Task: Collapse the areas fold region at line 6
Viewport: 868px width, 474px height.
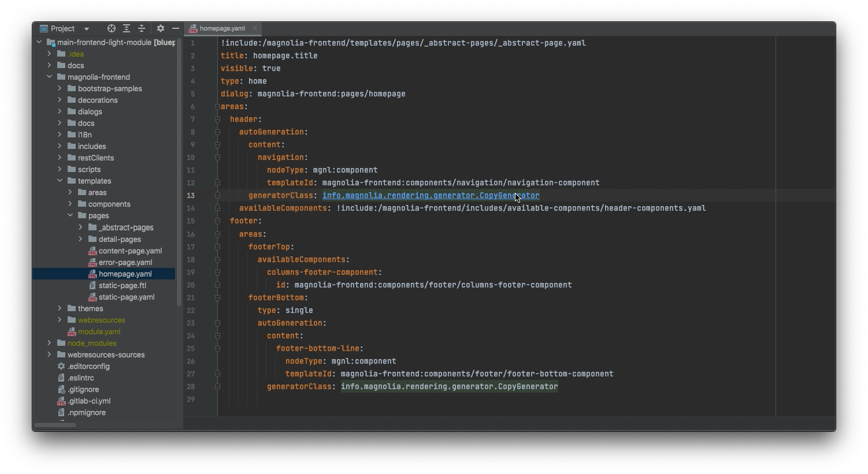Action: click(x=217, y=106)
